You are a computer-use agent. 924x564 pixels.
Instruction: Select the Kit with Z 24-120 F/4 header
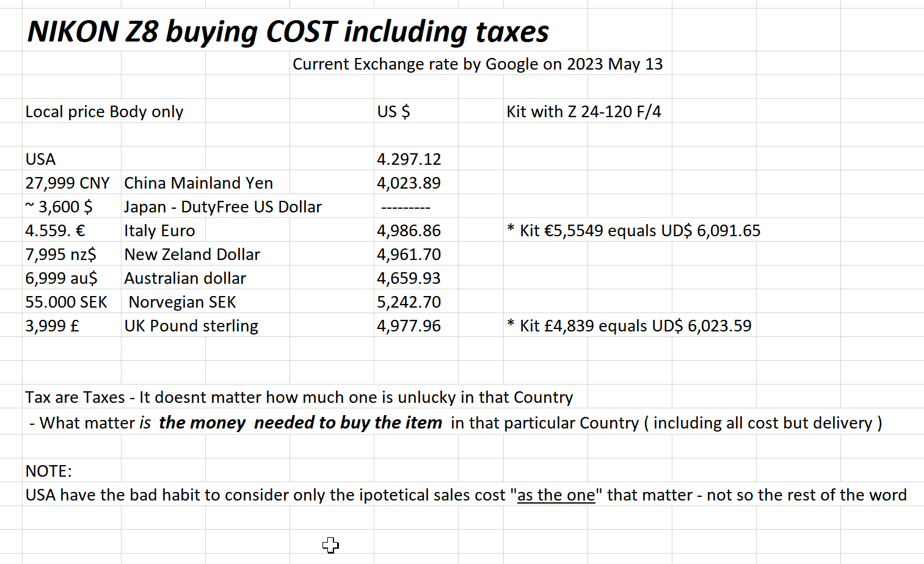(x=583, y=112)
